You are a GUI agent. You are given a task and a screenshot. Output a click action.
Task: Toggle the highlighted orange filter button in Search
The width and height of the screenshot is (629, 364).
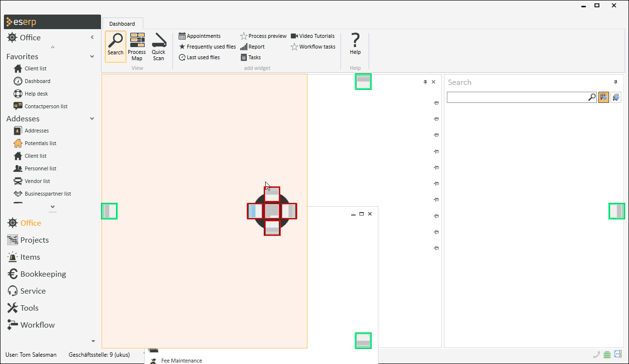[604, 98]
